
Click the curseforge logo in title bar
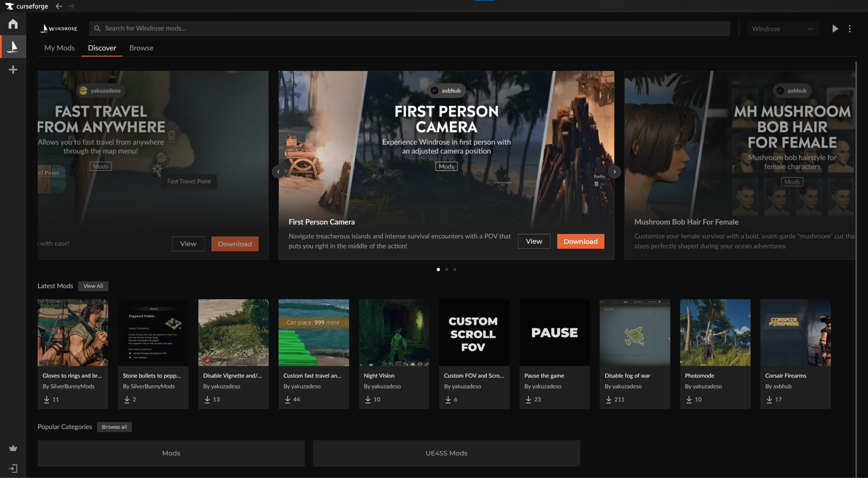point(27,6)
